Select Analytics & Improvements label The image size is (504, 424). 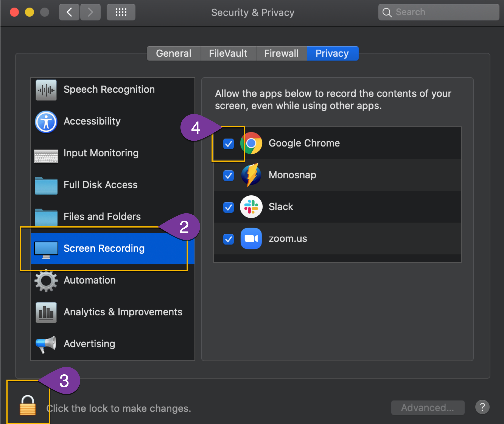tap(123, 312)
